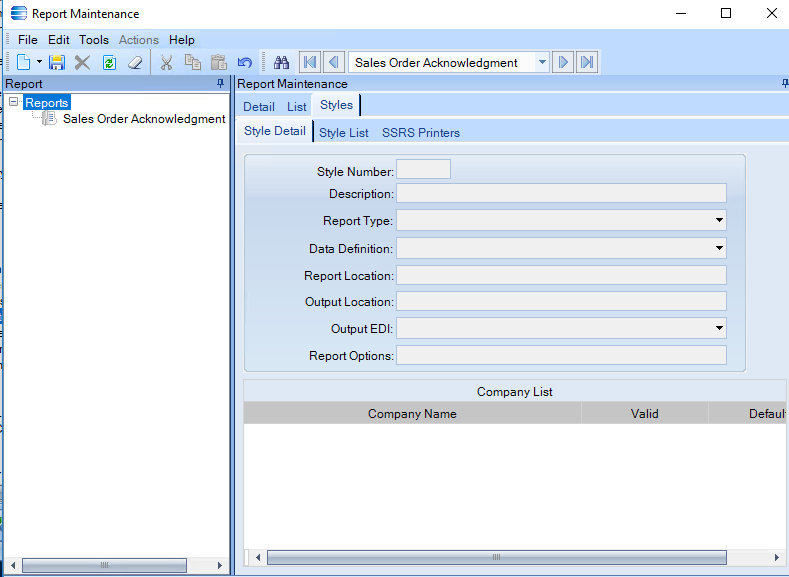Collapse the Reports tree node
Image resolution: width=789 pixels, height=577 pixels.
(14, 102)
